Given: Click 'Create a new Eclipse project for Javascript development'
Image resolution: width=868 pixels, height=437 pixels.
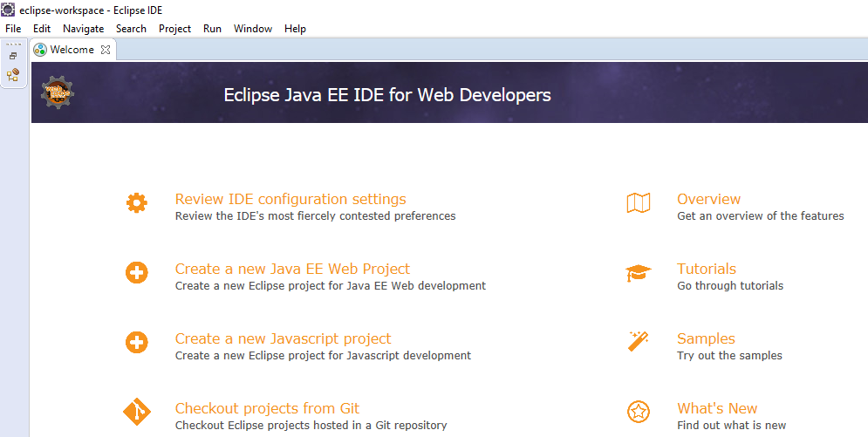Looking at the screenshot, I should click(324, 356).
